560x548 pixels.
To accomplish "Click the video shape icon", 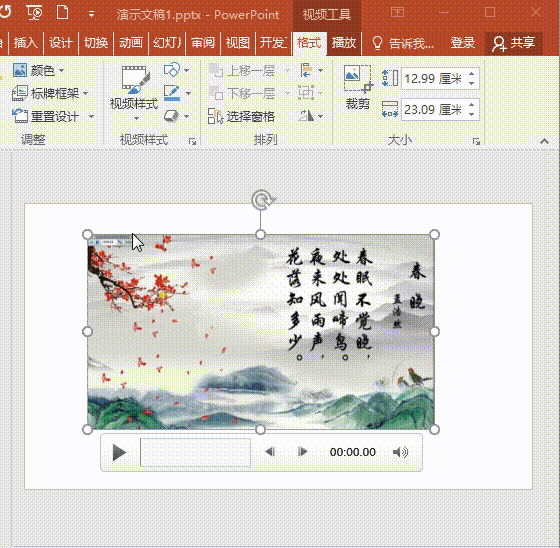I will coord(172,70).
